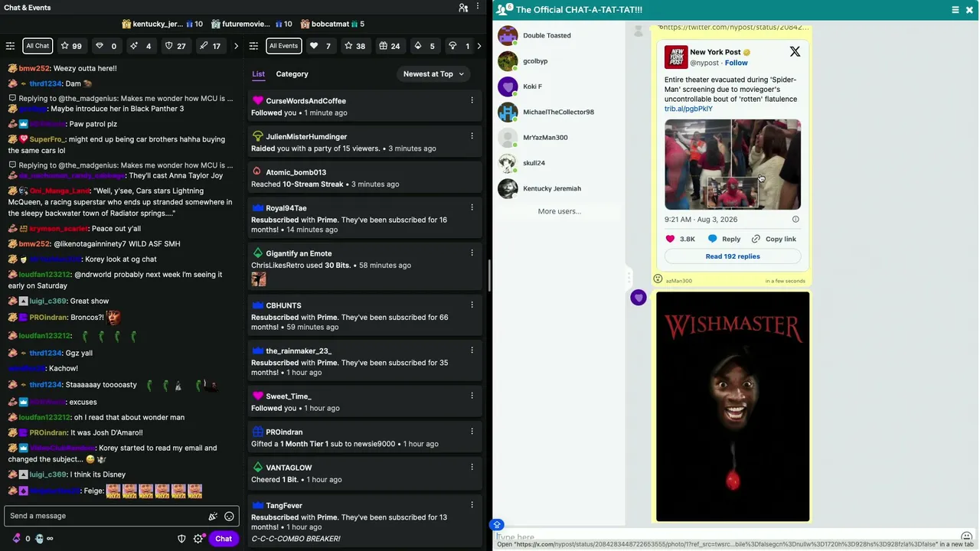Switch to the List tab
The image size is (980, 551).
pos(259,74)
